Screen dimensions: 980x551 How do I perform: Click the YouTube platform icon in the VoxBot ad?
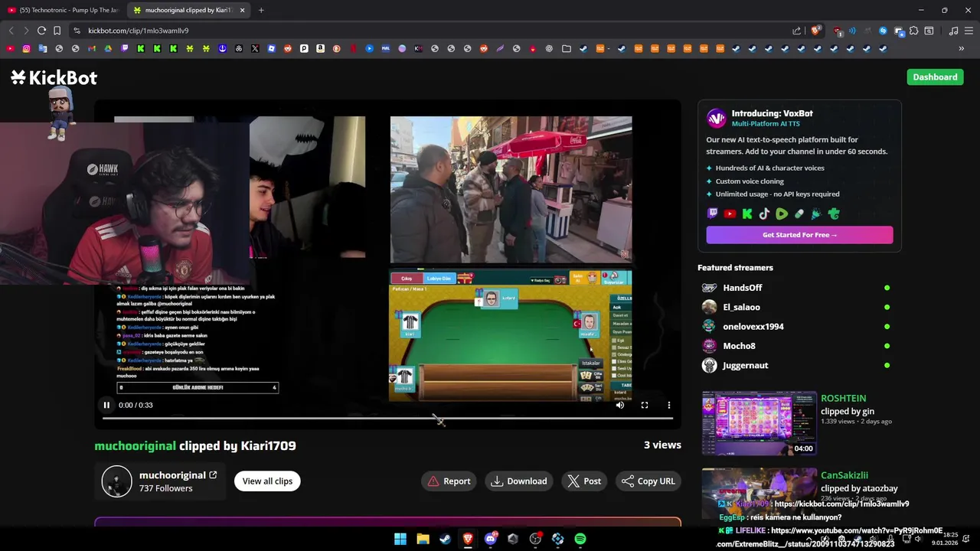click(730, 214)
